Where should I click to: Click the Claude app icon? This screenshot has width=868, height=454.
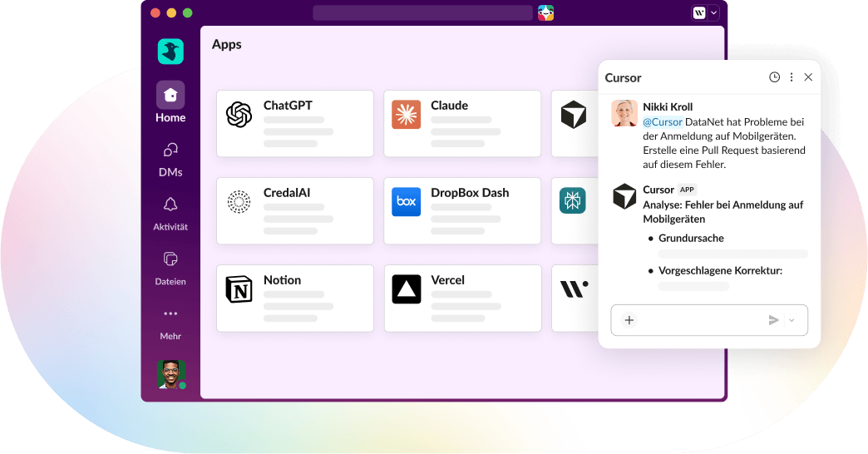pyautogui.click(x=407, y=115)
